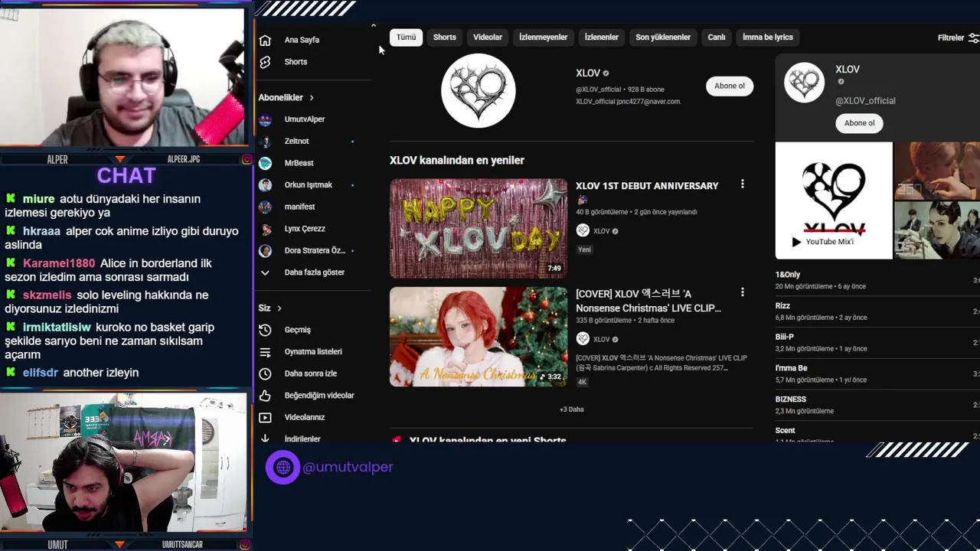Open the large XLOV channel logo

pyautogui.click(x=479, y=91)
